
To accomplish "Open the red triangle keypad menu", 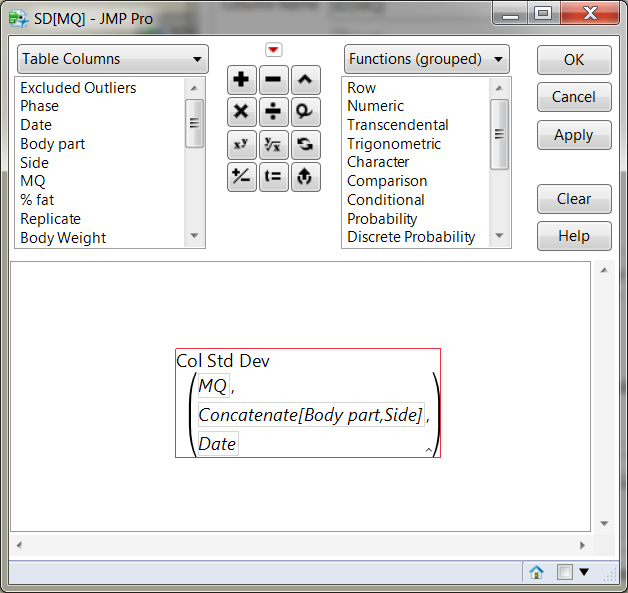I will pos(273,50).
